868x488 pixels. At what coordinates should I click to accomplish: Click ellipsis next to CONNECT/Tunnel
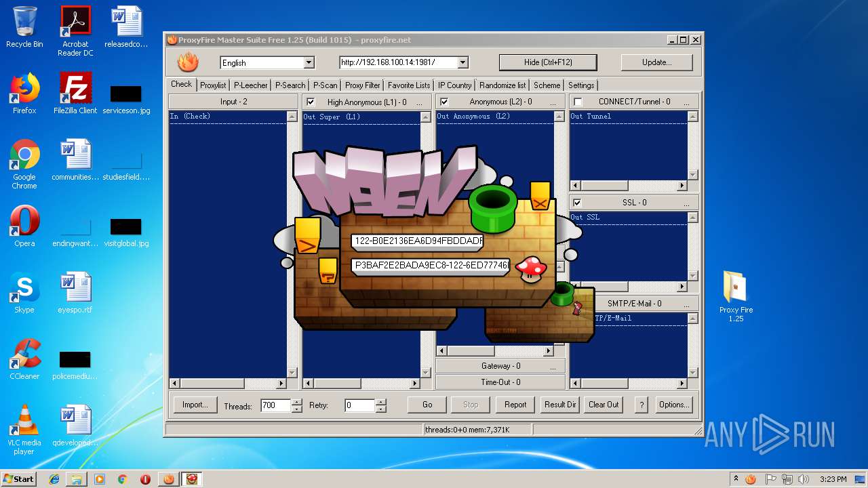(687, 102)
